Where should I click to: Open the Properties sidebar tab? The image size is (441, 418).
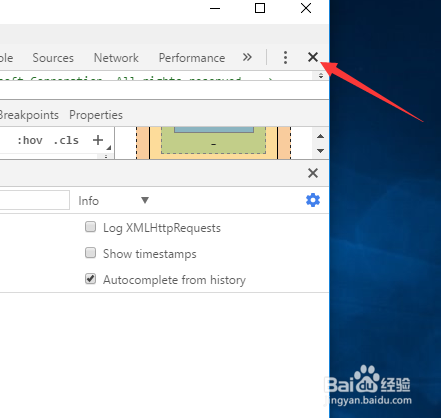point(96,115)
